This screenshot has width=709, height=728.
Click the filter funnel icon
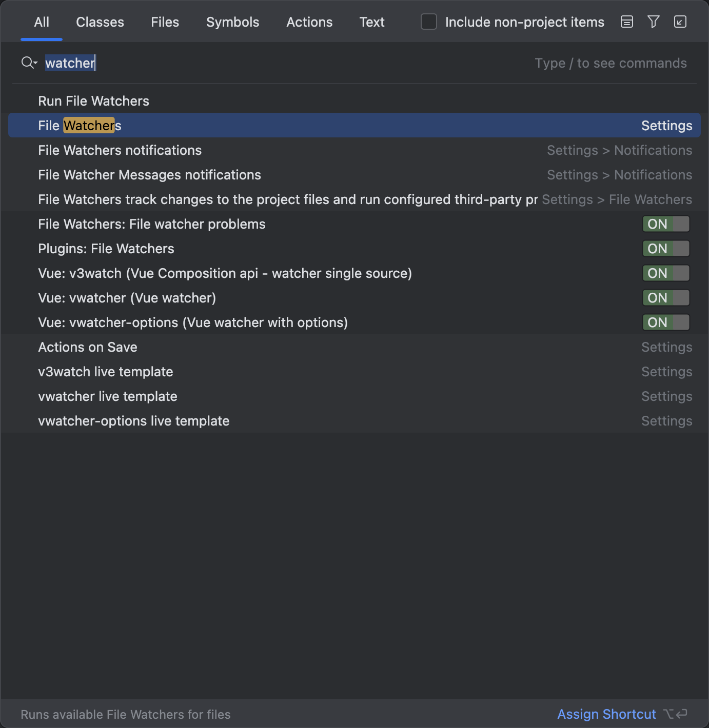[x=653, y=22]
